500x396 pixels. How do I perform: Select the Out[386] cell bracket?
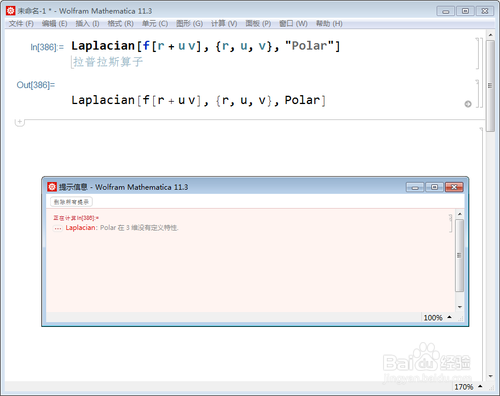pyautogui.click(x=478, y=94)
